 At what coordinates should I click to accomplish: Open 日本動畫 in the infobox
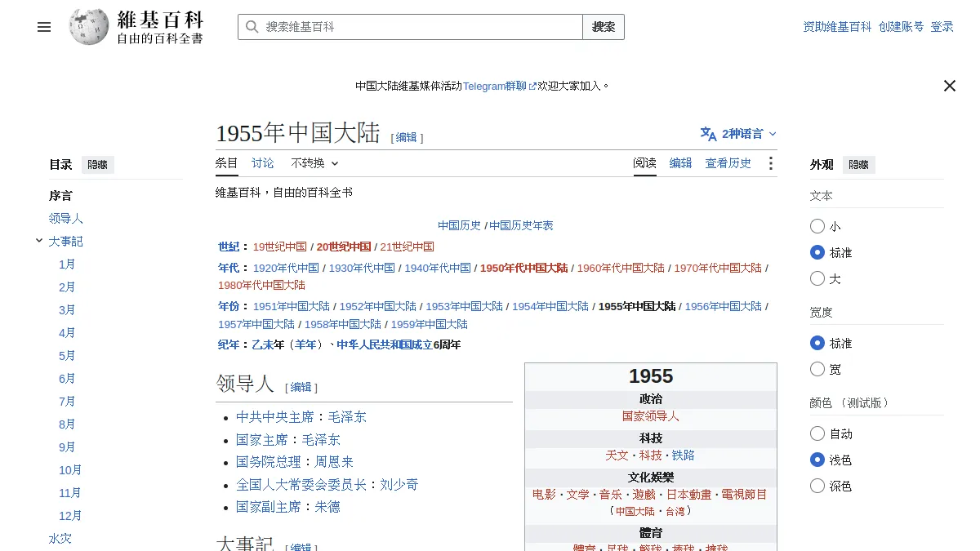[688, 495]
